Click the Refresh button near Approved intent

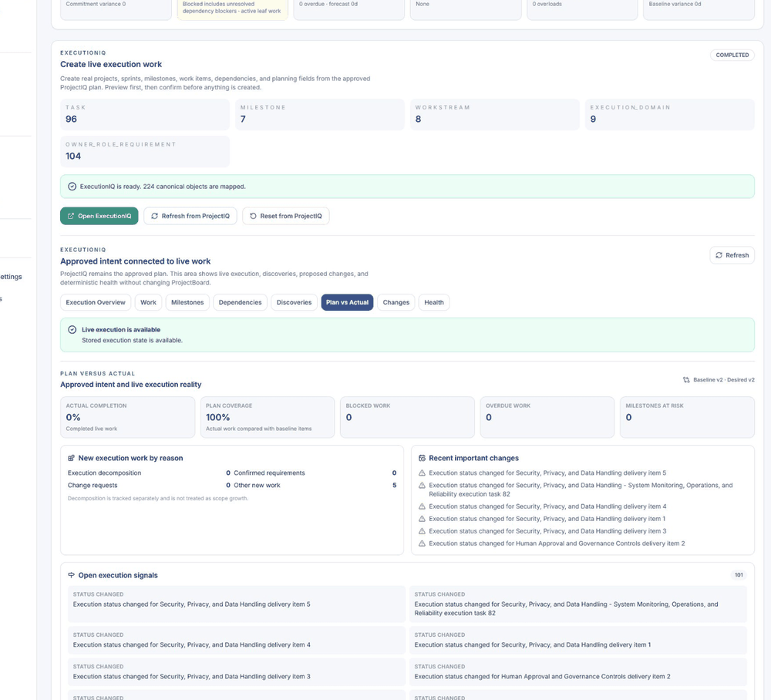pyautogui.click(x=732, y=255)
